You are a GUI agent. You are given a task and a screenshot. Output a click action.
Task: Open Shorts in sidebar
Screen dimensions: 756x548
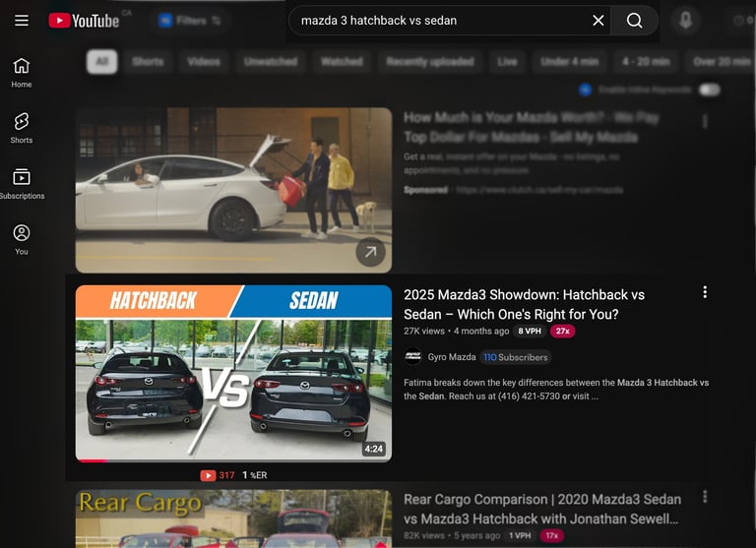(22, 128)
